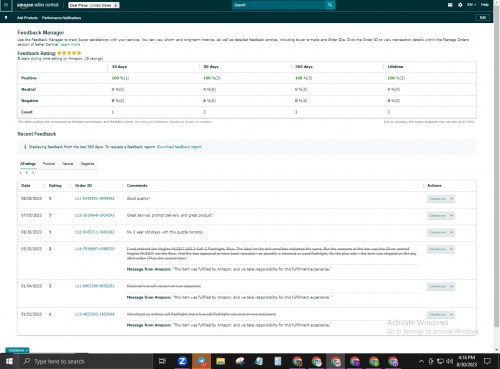
Task: Switch to the Negative tab
Action: [x=87, y=164]
